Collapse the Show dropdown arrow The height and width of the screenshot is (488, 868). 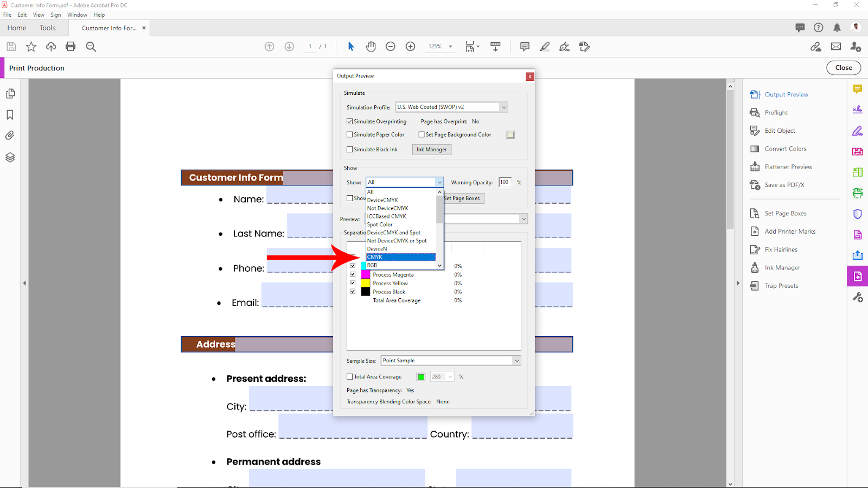(x=439, y=182)
